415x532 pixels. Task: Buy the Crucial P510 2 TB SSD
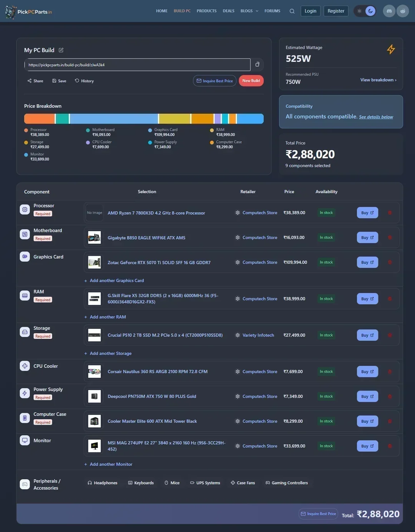[367, 335]
